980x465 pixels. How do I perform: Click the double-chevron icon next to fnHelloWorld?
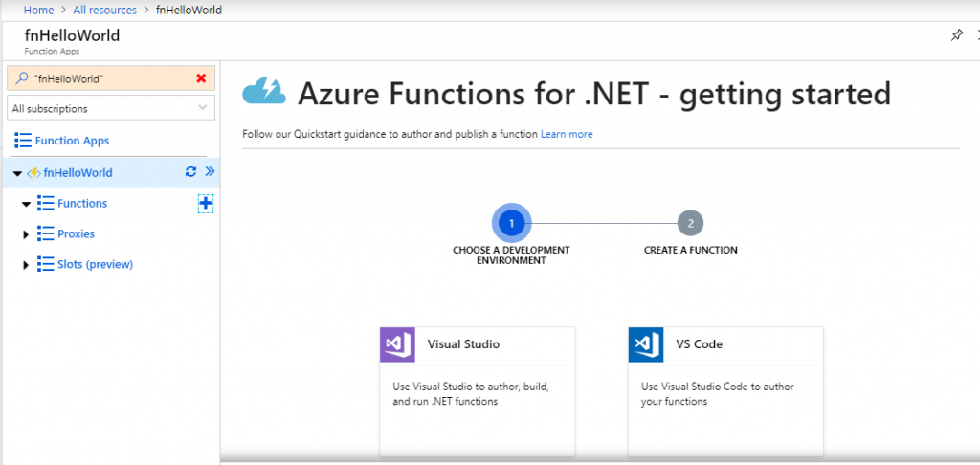tap(210, 172)
